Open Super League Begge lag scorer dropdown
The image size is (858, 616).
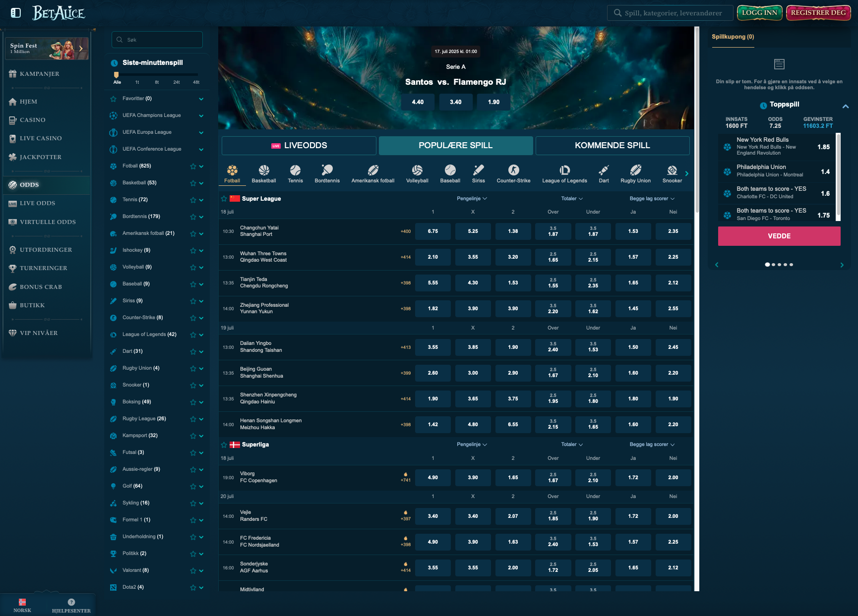(652, 199)
